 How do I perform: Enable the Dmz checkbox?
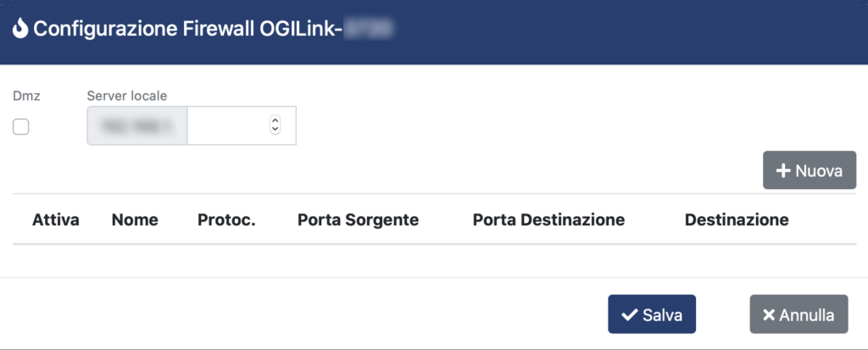coord(21,127)
